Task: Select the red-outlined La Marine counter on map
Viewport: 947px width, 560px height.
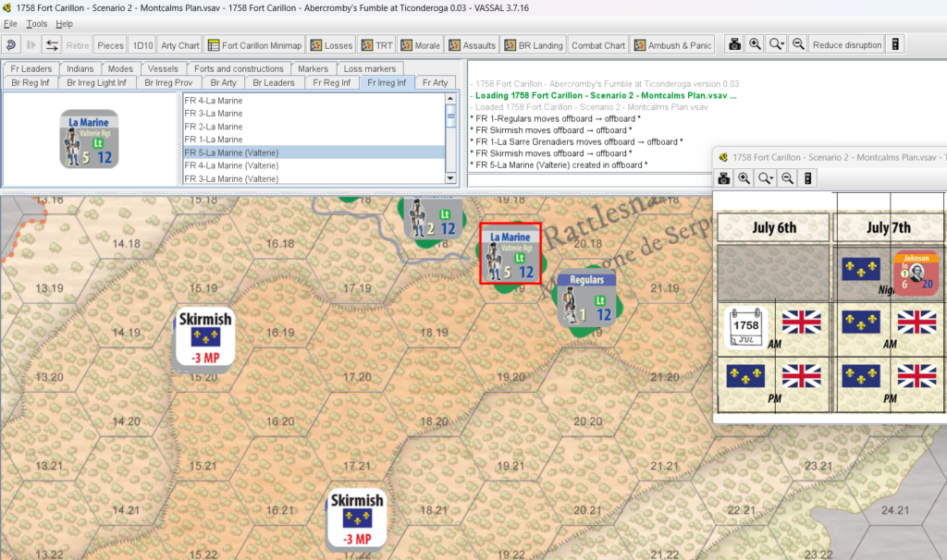Action: [x=510, y=253]
